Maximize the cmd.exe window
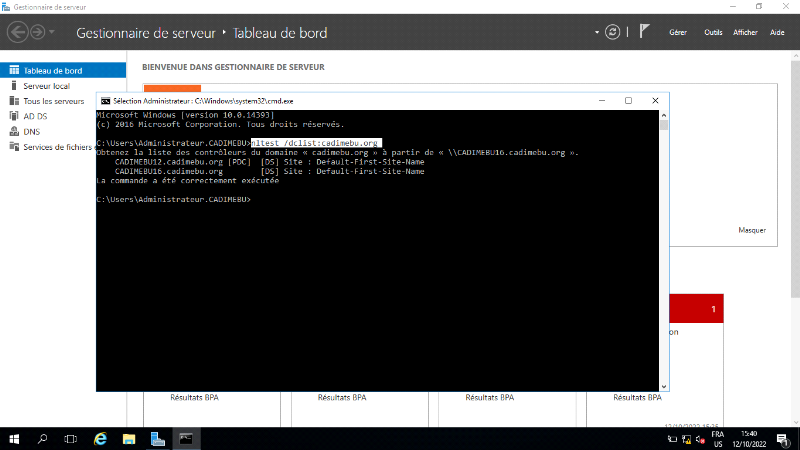 coord(628,101)
